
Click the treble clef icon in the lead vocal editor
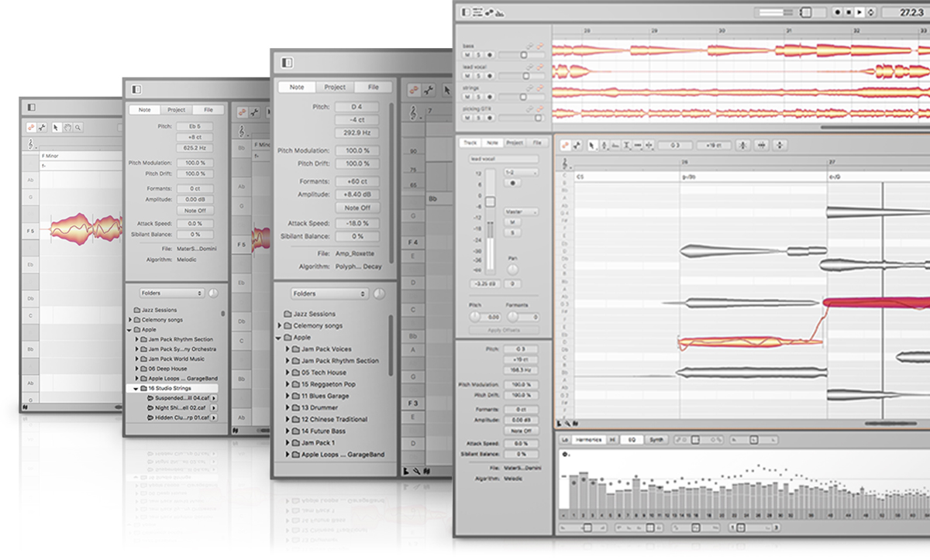click(x=565, y=164)
